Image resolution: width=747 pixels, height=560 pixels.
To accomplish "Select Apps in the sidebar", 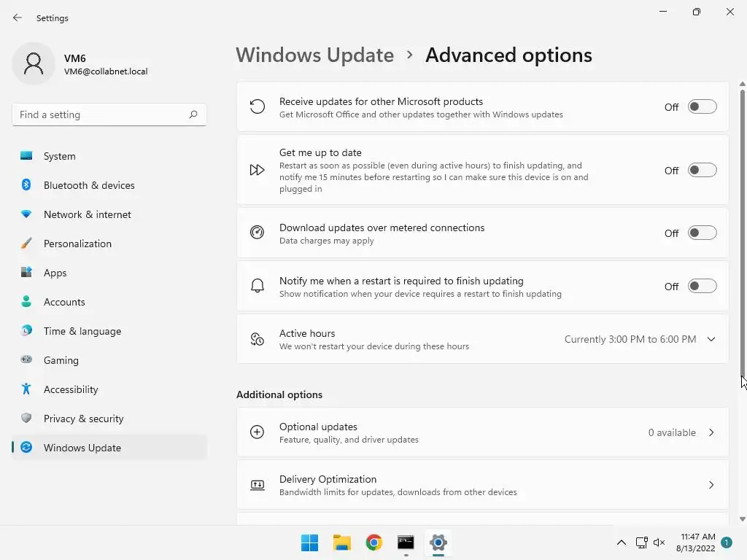I will (x=109, y=273).
